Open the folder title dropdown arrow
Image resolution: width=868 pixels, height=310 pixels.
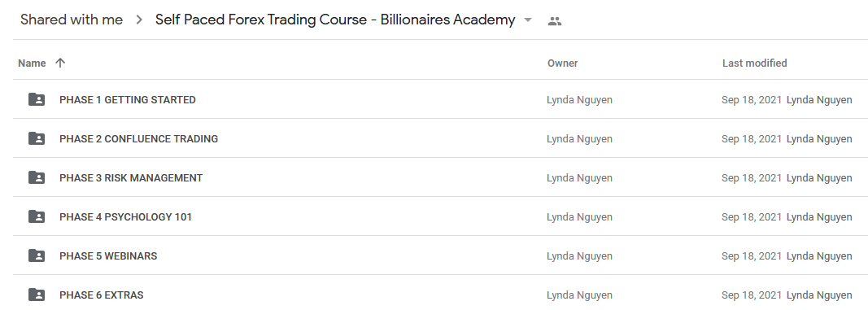click(528, 20)
